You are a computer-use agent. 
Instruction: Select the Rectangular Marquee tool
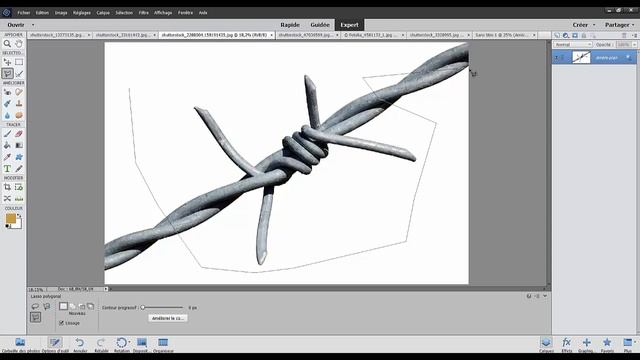click(x=19, y=62)
